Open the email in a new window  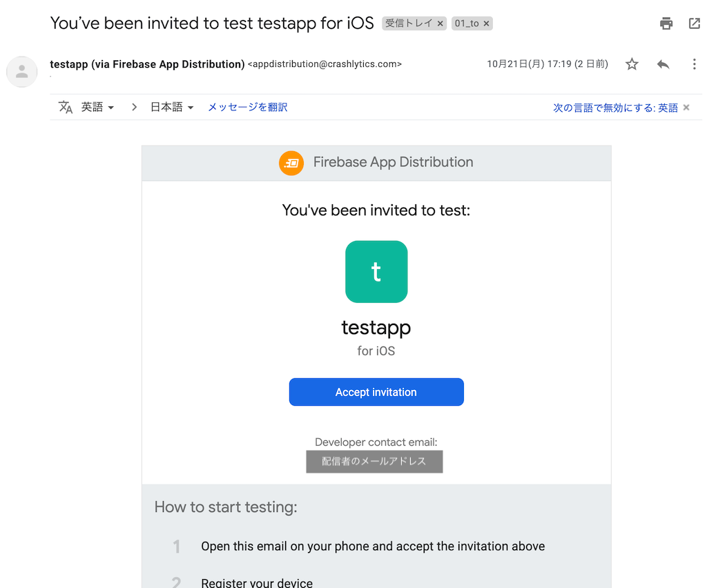tap(695, 23)
